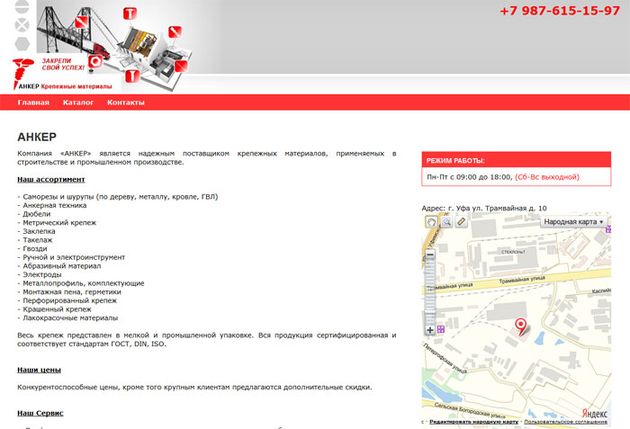Click the ЗАКРЕПИ СВОЙ УСПЕХ slogan

click(63, 64)
